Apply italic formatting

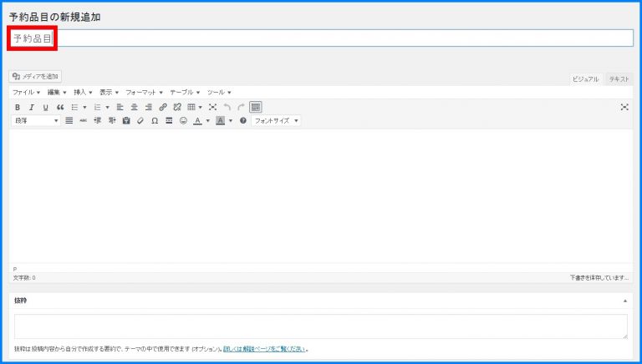click(x=31, y=107)
